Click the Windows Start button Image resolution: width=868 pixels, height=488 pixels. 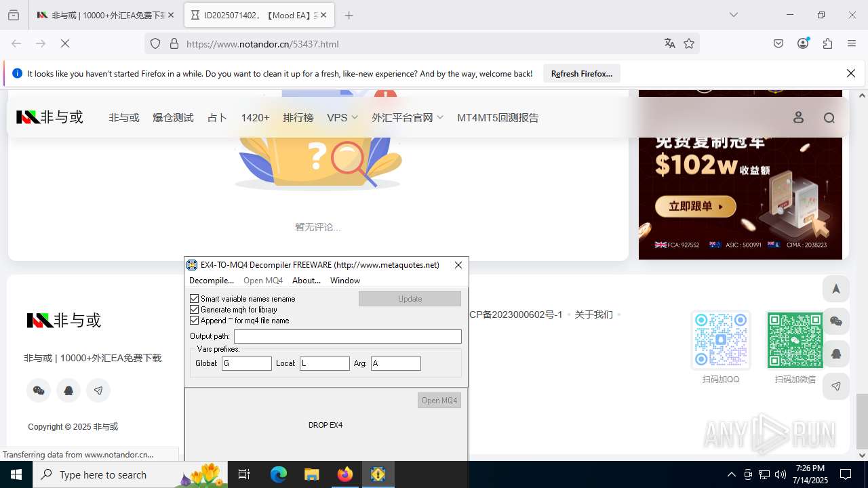pos(16,474)
